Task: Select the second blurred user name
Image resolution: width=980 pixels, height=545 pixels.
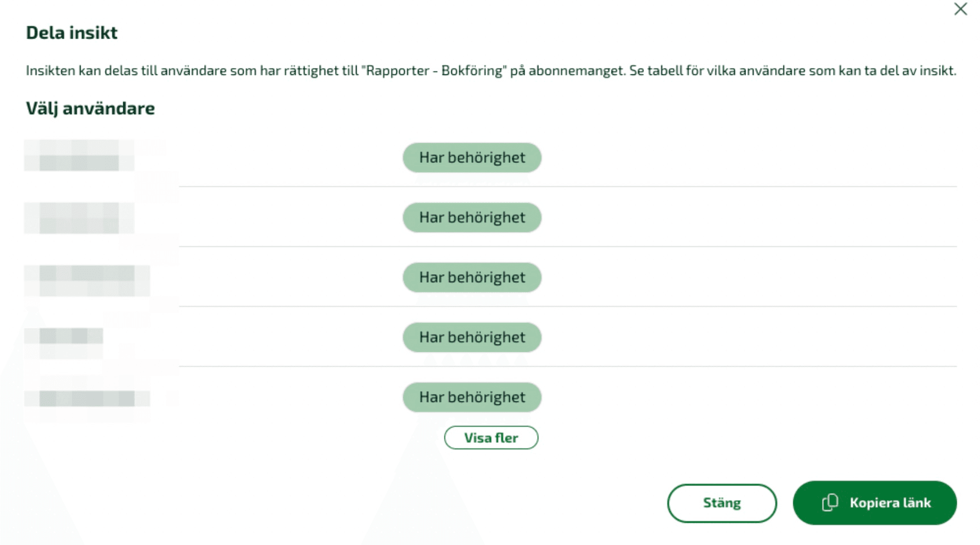Action: 79,218
